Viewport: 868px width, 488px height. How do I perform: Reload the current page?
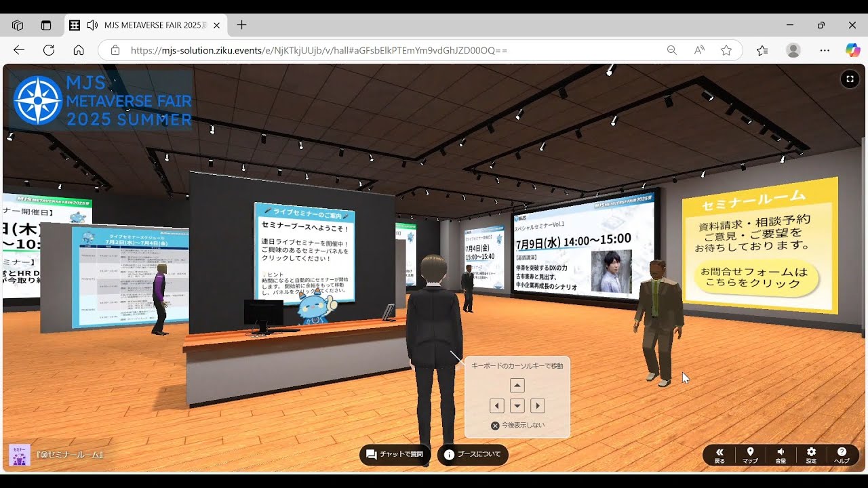[x=49, y=50]
